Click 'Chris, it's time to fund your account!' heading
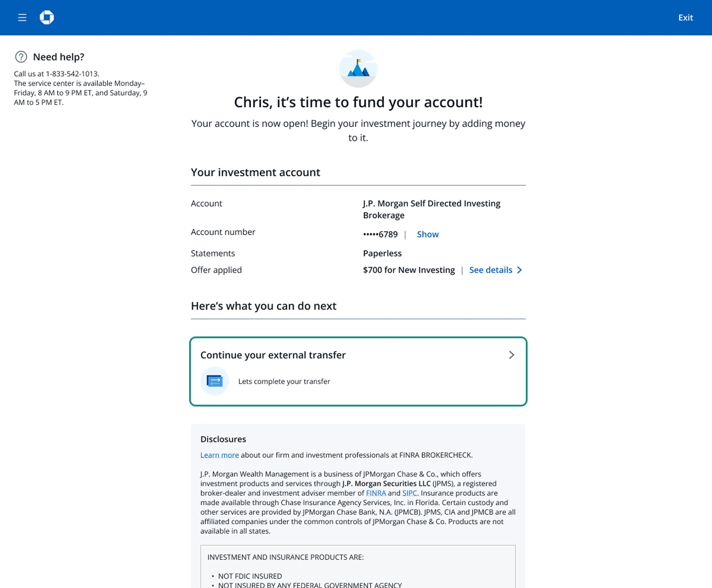The width and height of the screenshot is (712, 588). (x=358, y=102)
